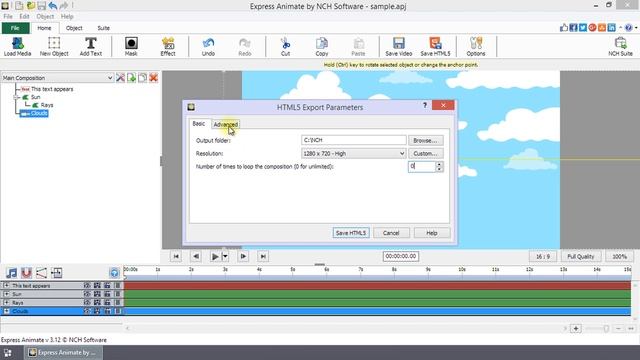This screenshot has width=640, height=360.
Task: Click Custom... resolution button
Action: 425,153
